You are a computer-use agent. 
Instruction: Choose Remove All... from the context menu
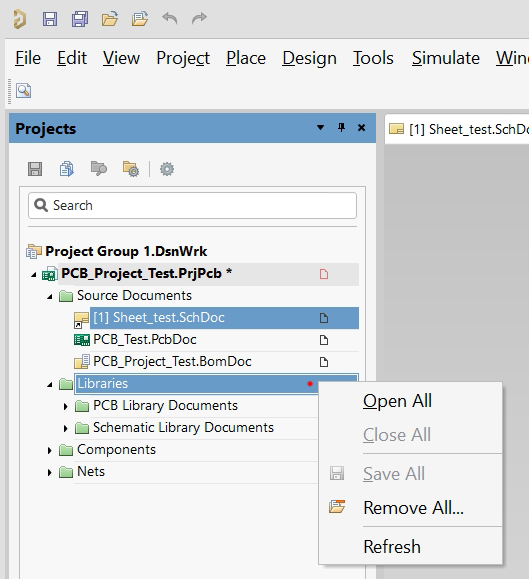point(411,508)
